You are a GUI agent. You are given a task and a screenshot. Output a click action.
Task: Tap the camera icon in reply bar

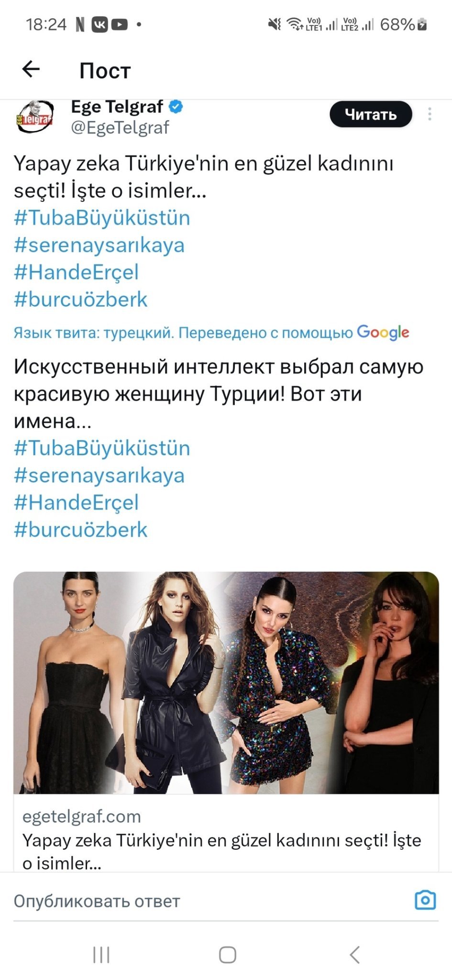[425, 900]
